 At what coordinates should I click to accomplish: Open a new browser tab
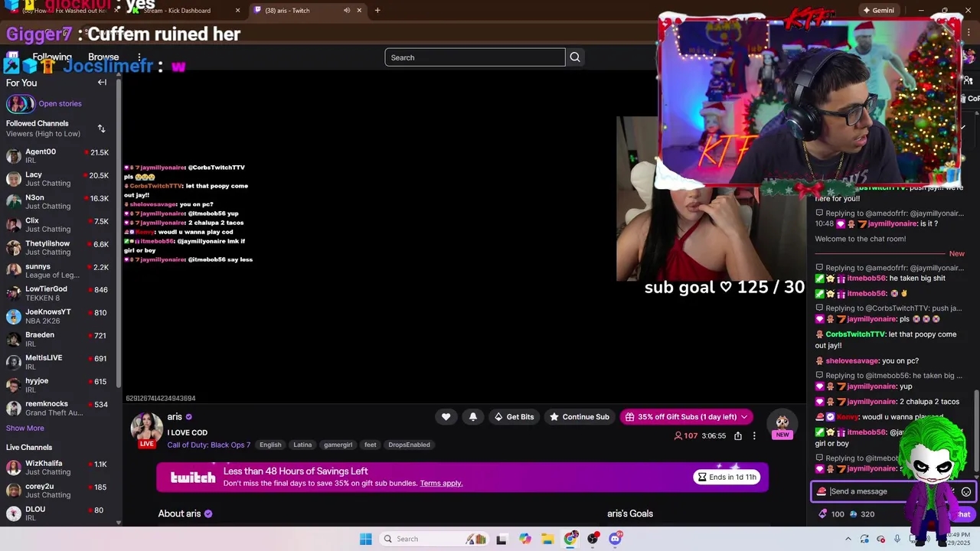pos(377,11)
